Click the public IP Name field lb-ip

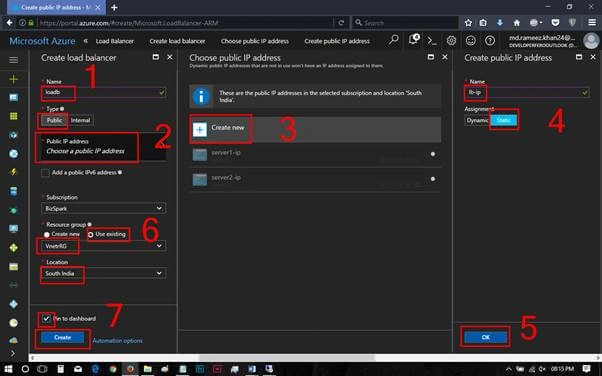527,92
